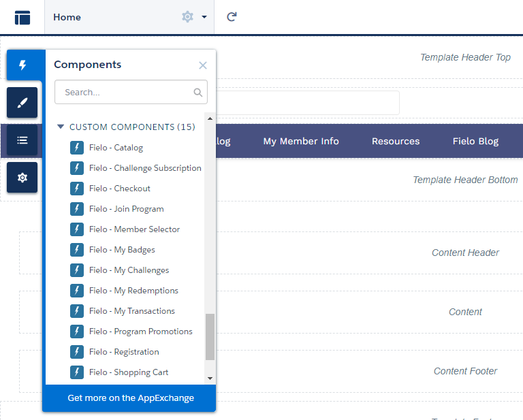Open the Theme paintbrush sidebar tab
523x420 pixels.
click(22, 103)
